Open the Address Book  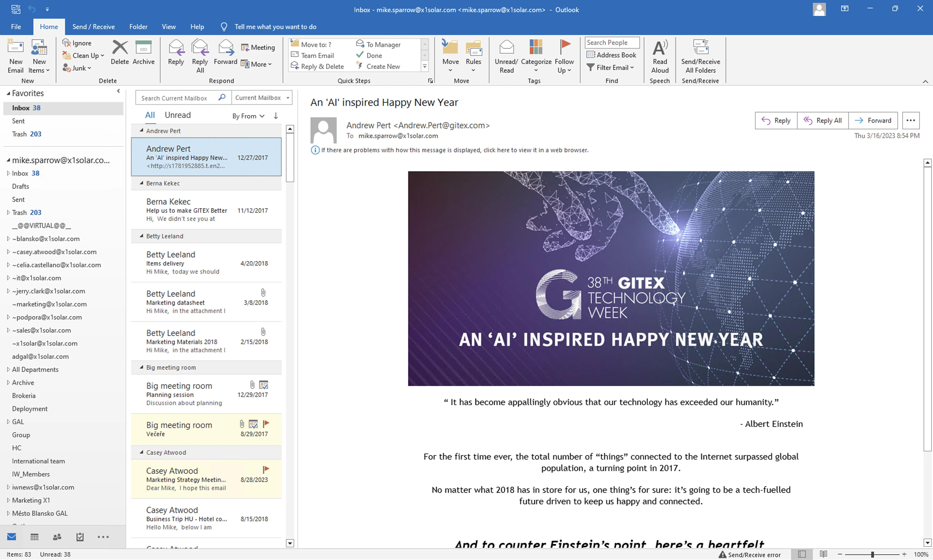coord(611,55)
